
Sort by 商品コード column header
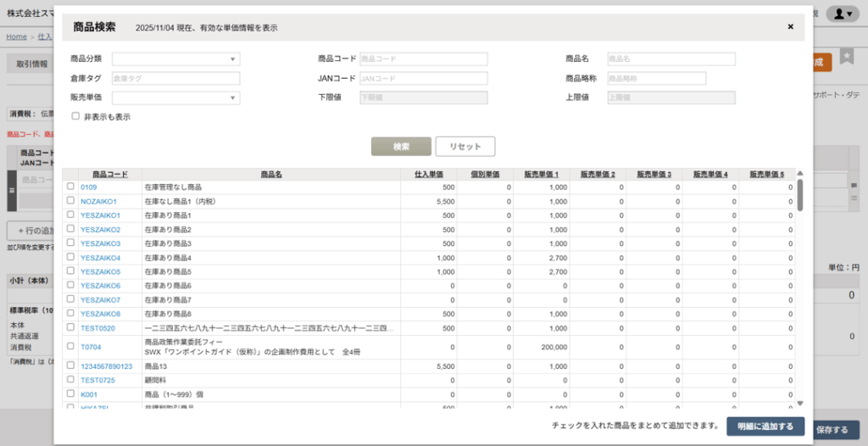pyautogui.click(x=110, y=174)
